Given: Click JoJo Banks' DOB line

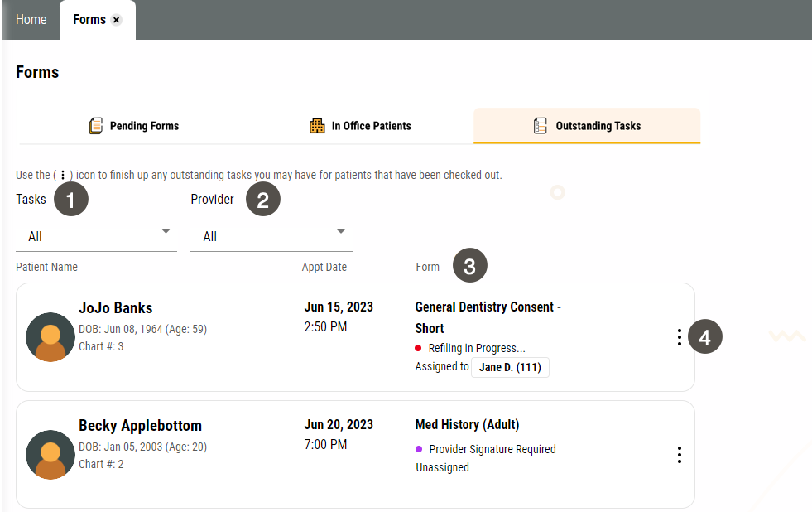Looking at the screenshot, I should (x=143, y=330).
